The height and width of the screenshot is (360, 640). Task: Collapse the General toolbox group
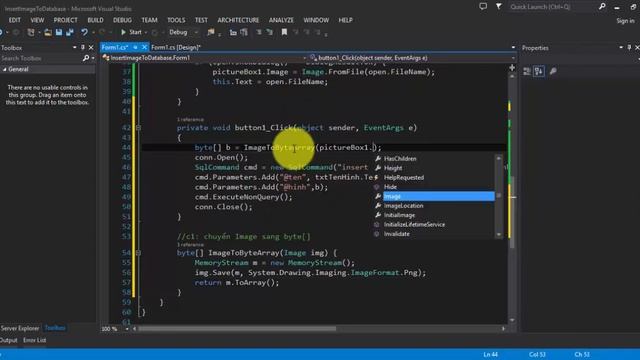[4, 69]
